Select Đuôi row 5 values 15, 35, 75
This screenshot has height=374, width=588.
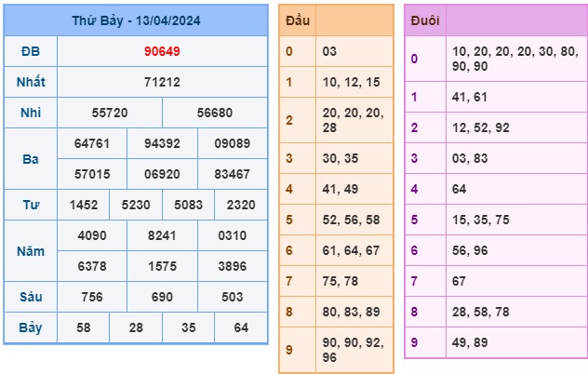[x=480, y=220]
